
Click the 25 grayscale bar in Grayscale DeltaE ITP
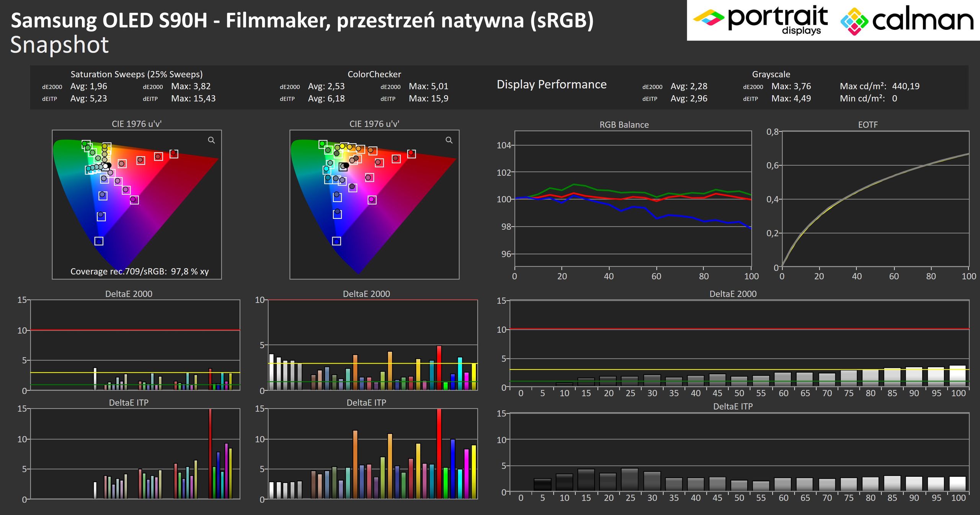[630, 479]
